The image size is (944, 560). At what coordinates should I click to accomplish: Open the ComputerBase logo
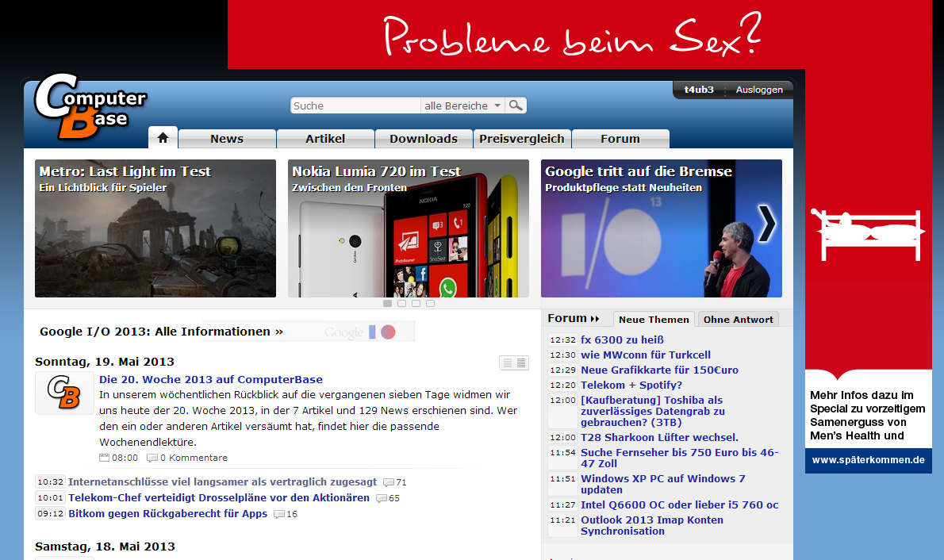click(x=90, y=106)
